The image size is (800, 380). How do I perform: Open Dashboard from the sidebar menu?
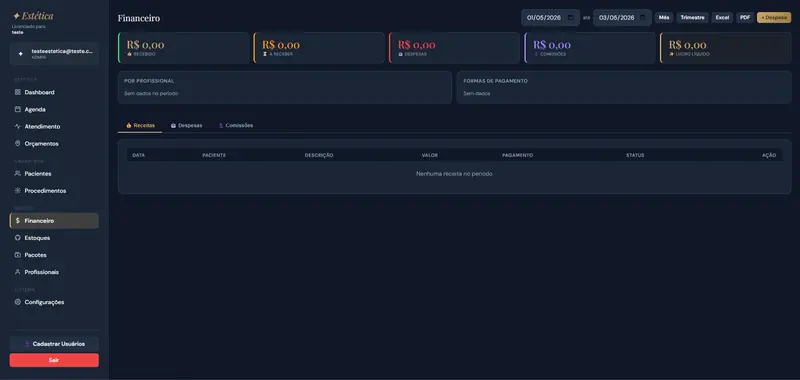54,92
